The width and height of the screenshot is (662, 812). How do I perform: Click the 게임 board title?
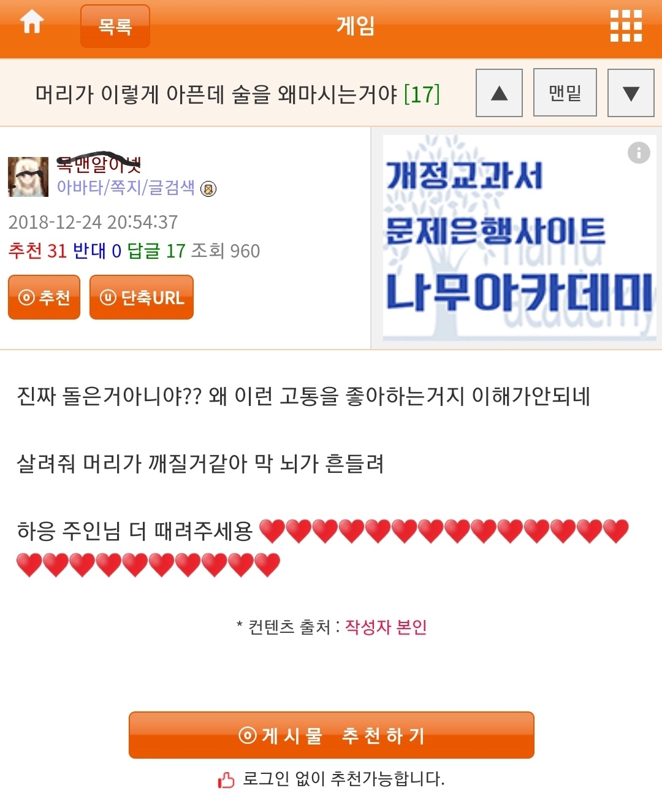click(356, 26)
